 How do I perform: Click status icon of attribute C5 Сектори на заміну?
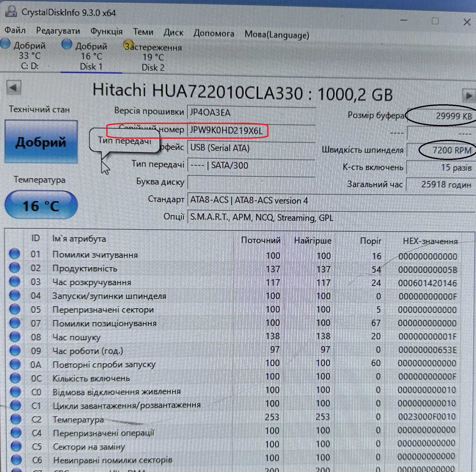point(16,446)
